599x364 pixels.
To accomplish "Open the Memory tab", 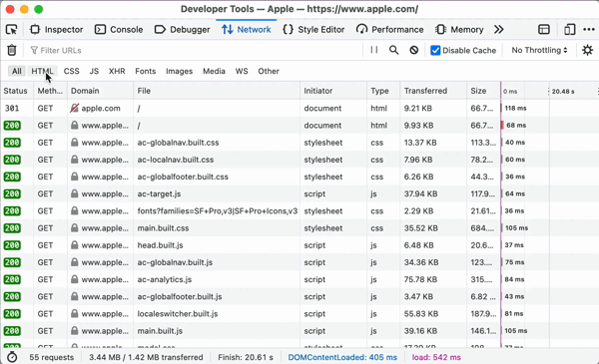I will point(459,29).
